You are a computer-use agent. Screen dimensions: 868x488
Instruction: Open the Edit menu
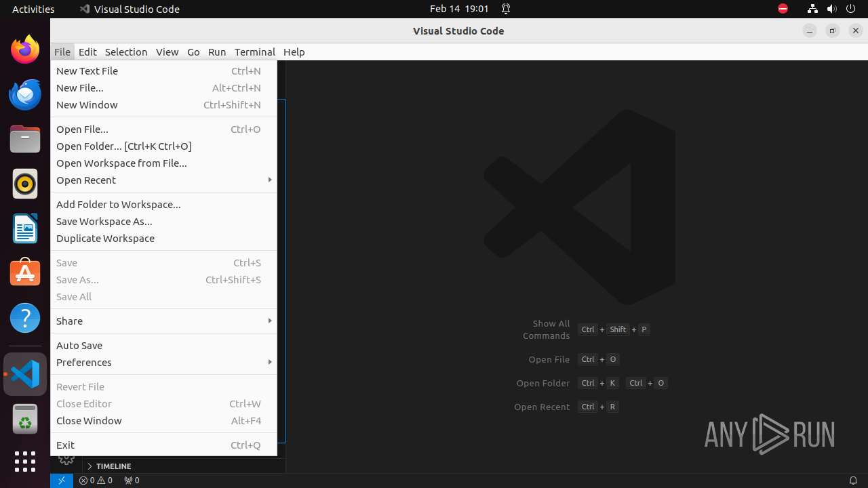click(87, 52)
